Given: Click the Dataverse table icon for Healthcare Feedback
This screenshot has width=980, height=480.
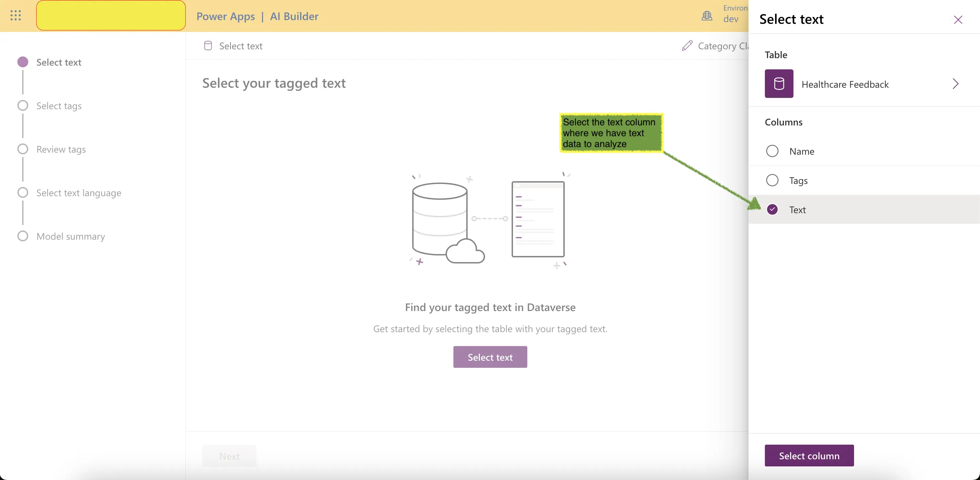Looking at the screenshot, I should tap(780, 83).
